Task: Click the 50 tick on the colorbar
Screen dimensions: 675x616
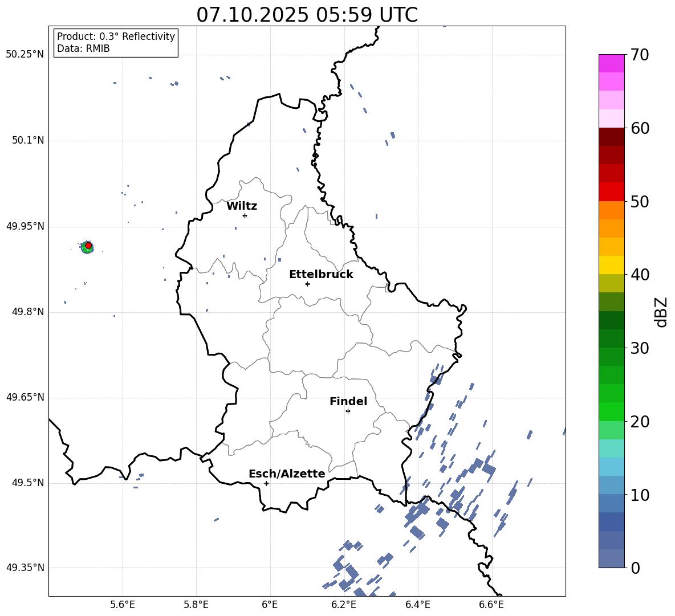Action: pyautogui.click(x=640, y=201)
